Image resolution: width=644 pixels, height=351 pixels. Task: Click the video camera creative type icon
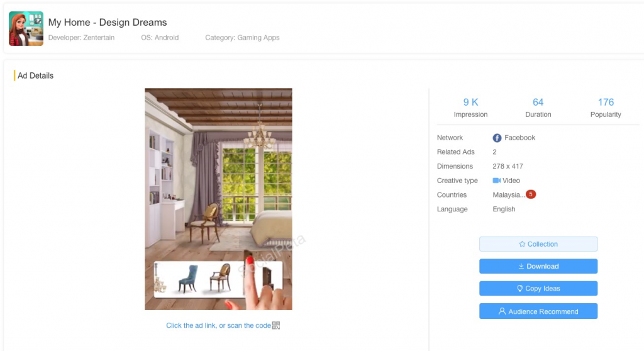497,181
